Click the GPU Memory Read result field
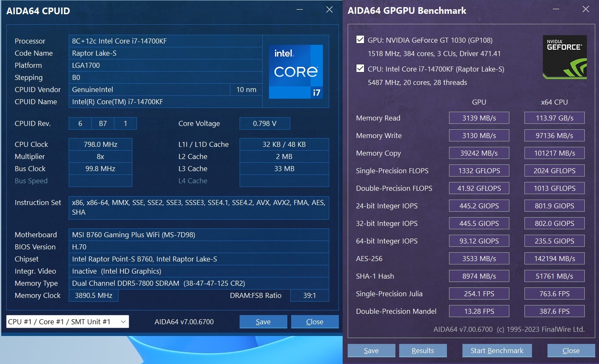 [x=479, y=118]
